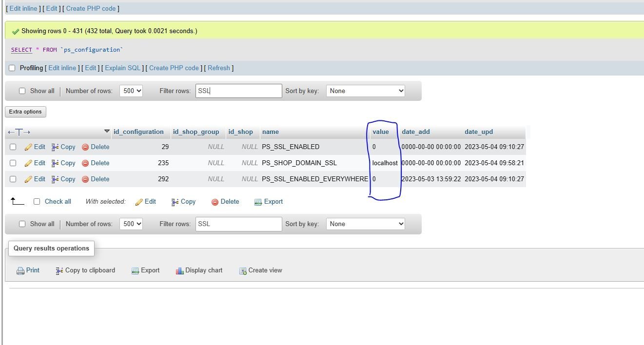Click the Refresh link
The image size is (644, 345).
219,68
